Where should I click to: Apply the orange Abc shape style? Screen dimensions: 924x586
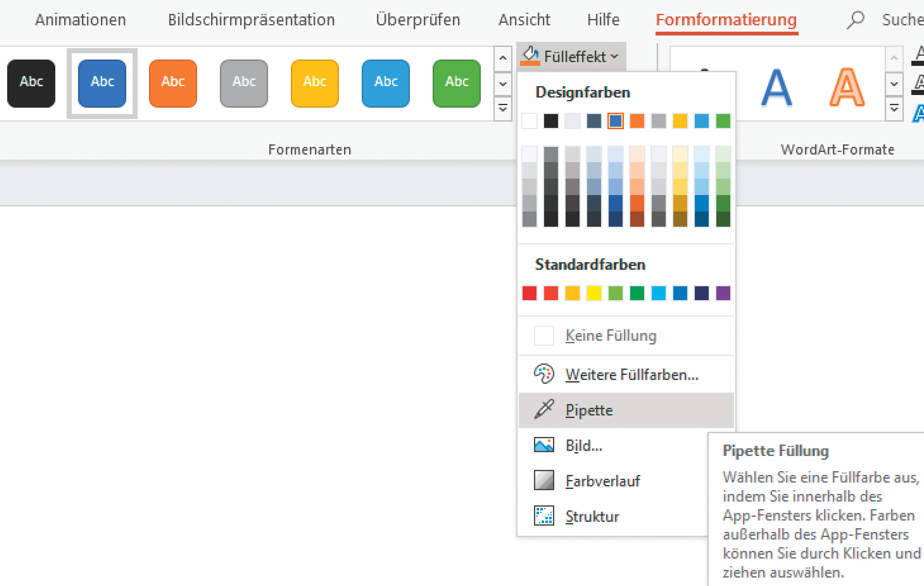(173, 83)
